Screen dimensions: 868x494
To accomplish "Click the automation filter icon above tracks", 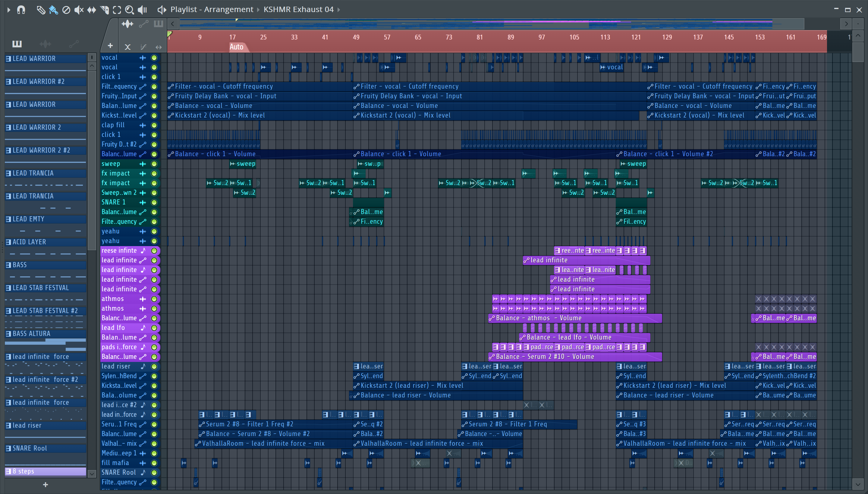I will (144, 24).
